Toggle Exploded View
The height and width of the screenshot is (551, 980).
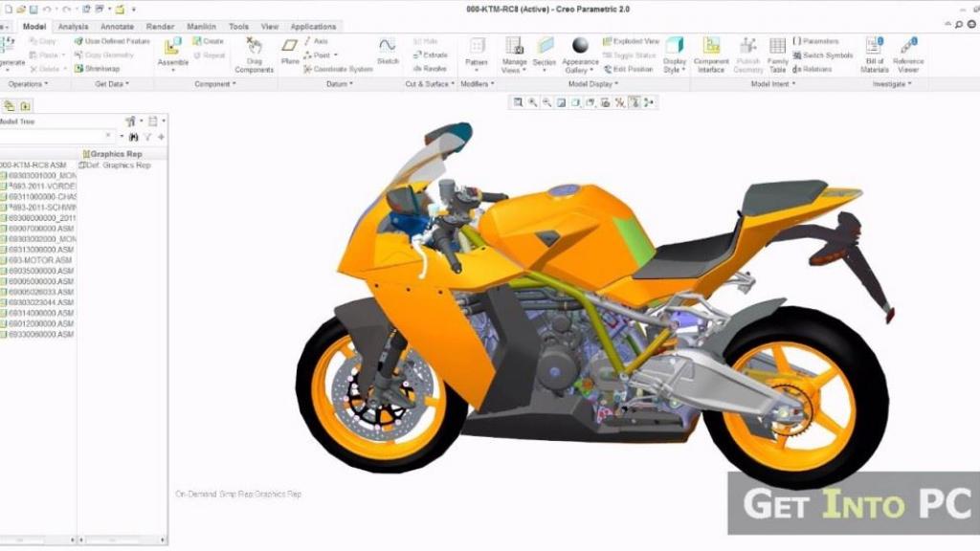pos(631,41)
